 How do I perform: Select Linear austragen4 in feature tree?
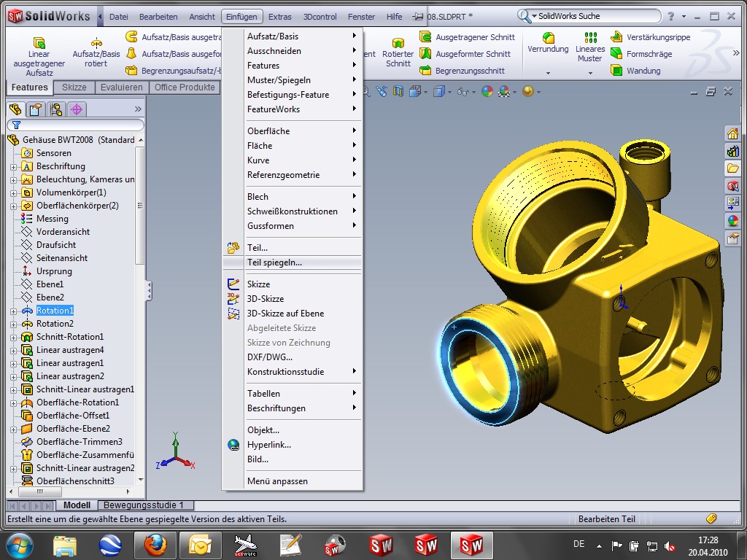click(70, 350)
